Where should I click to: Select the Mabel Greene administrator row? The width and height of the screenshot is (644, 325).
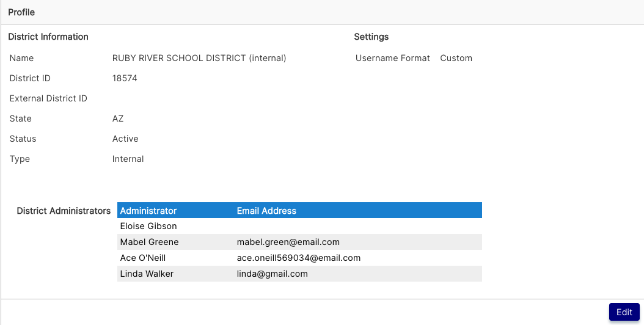(299, 242)
